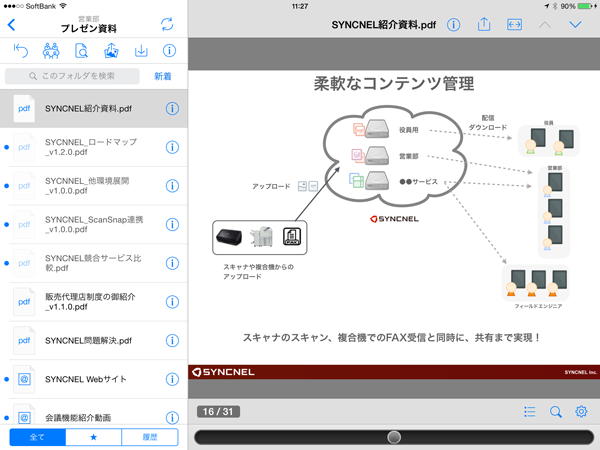600x450 pixels.
Task: Open SYNCNEL問題解決.pdf file
Action: pos(94,341)
